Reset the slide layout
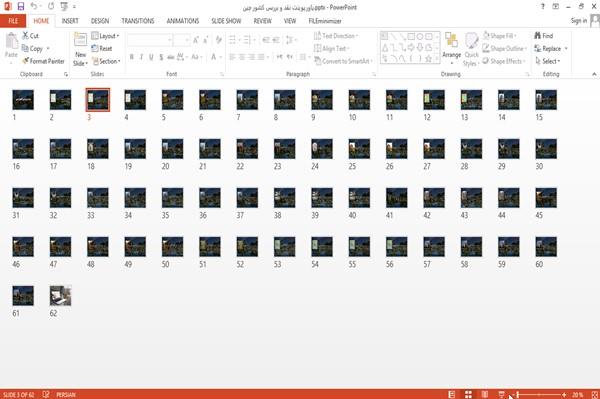 point(102,49)
